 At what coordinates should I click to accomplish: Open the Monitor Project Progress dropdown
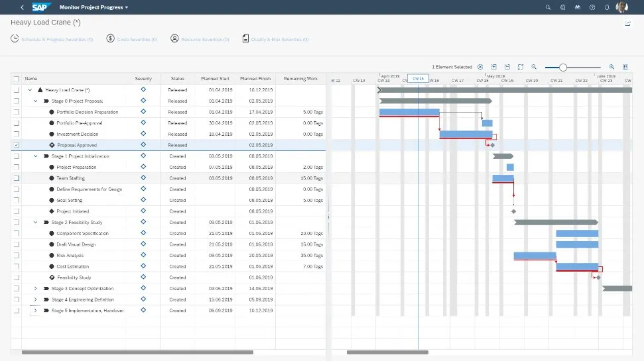click(94, 7)
